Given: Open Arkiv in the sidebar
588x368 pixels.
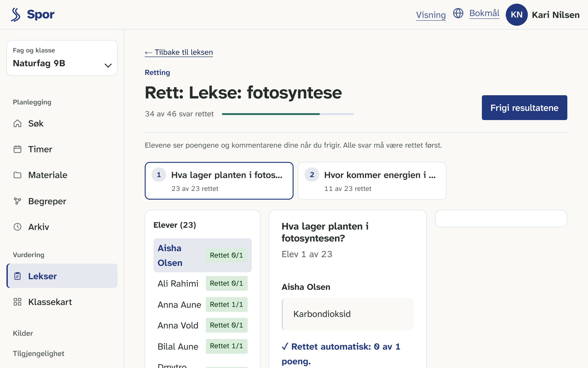Looking at the screenshot, I should pos(62,227).
